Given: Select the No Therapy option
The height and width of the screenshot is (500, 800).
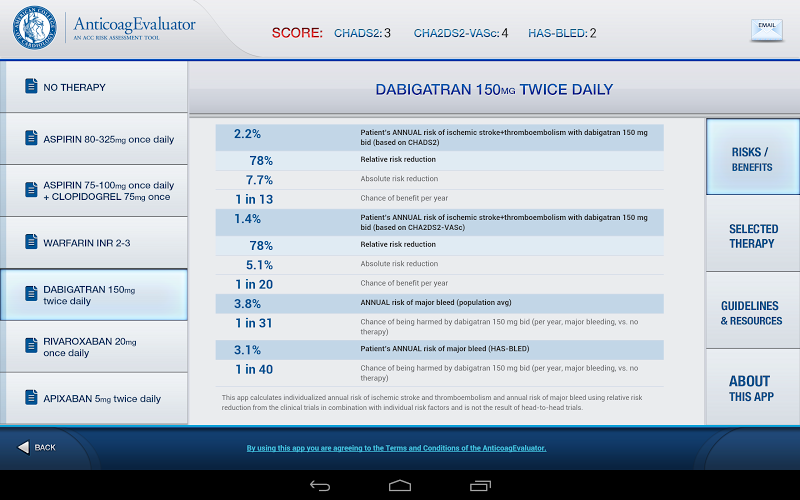Looking at the screenshot, I should tap(94, 87).
